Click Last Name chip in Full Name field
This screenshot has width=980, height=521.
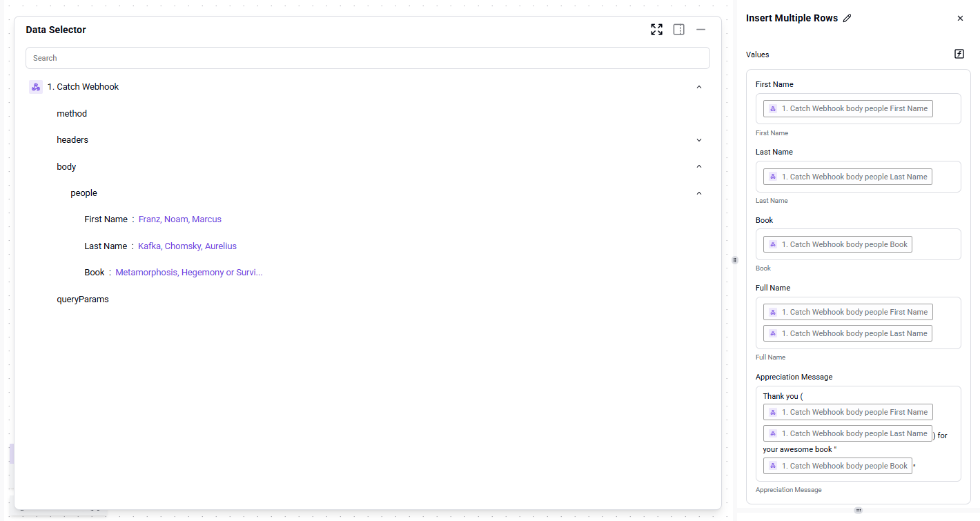pos(847,333)
